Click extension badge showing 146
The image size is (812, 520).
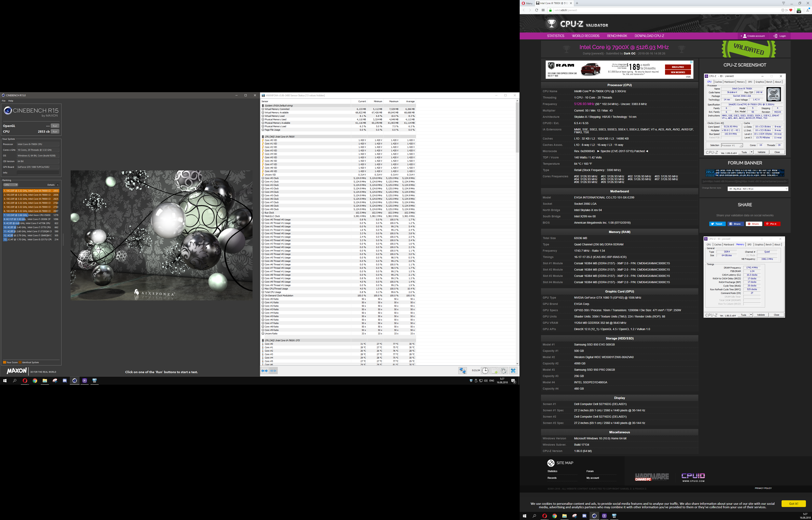coord(799,11)
